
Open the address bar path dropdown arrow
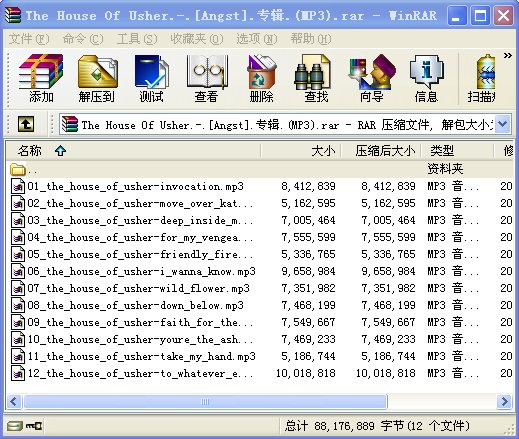point(503,124)
